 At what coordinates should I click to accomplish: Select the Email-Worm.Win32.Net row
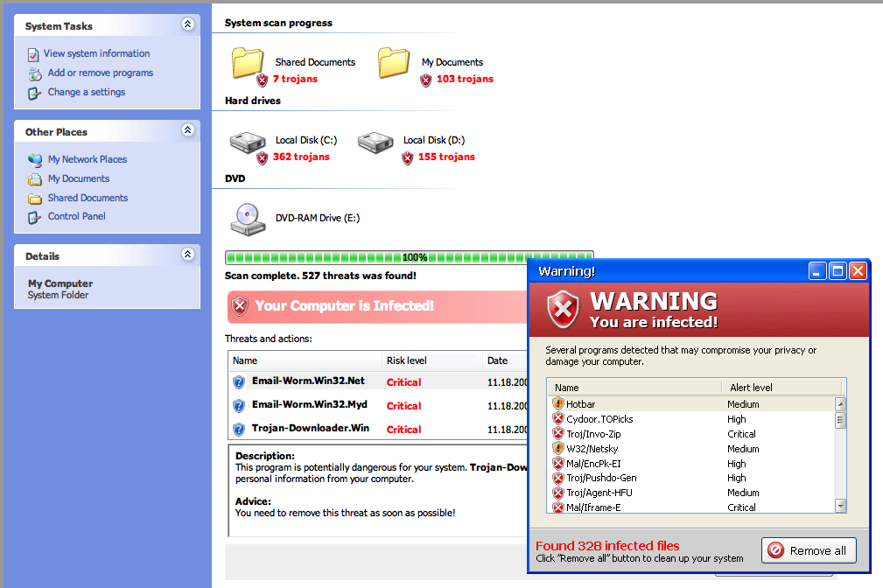click(x=378, y=381)
